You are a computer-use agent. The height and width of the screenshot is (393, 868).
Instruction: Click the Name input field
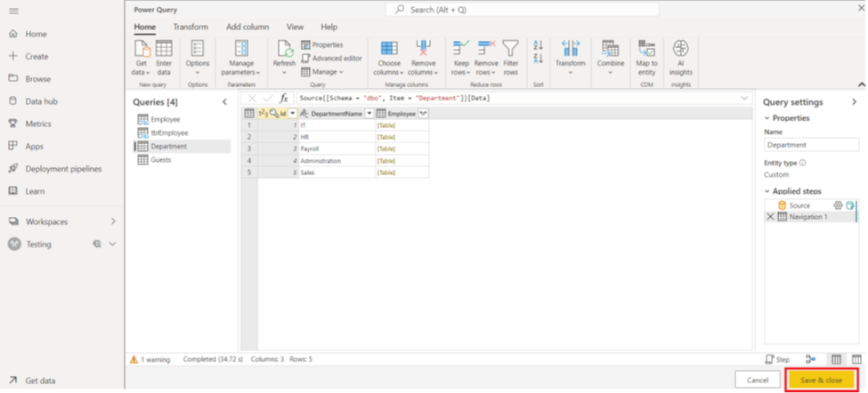tap(812, 145)
